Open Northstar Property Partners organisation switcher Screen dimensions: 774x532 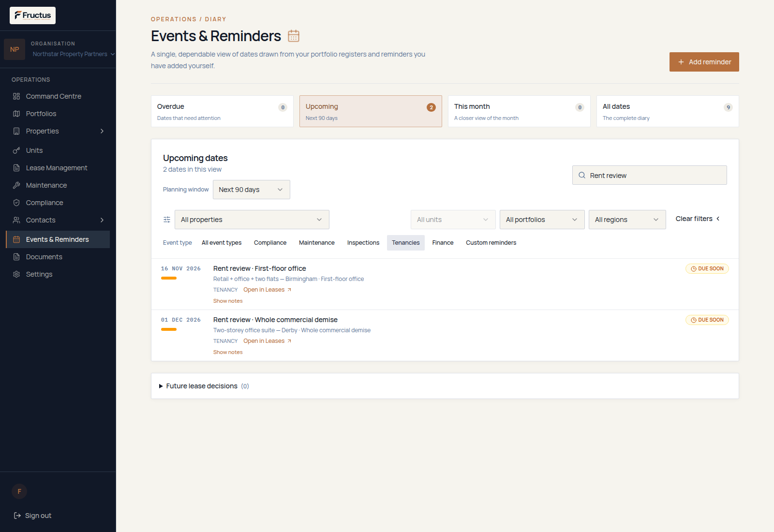[74, 54]
